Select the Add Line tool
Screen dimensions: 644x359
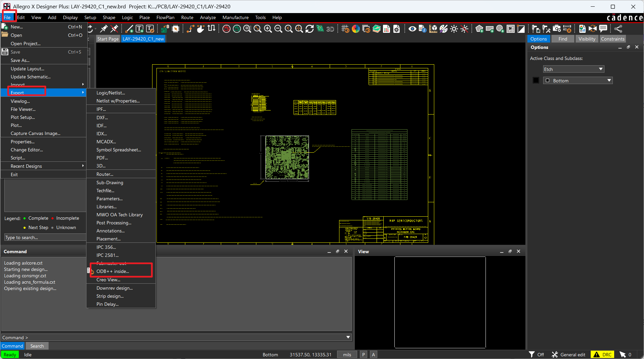pyautogui.click(x=129, y=29)
